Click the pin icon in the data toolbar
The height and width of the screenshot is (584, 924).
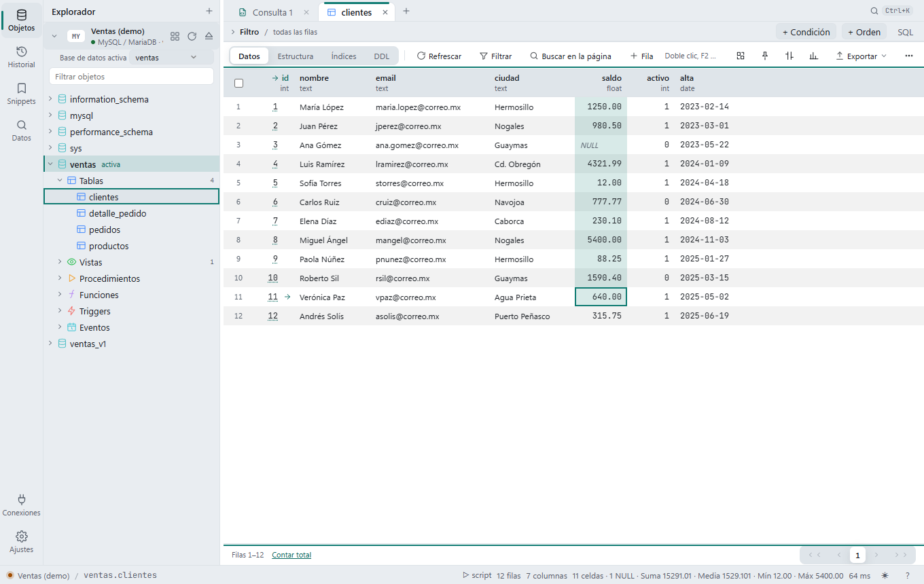pyautogui.click(x=765, y=56)
